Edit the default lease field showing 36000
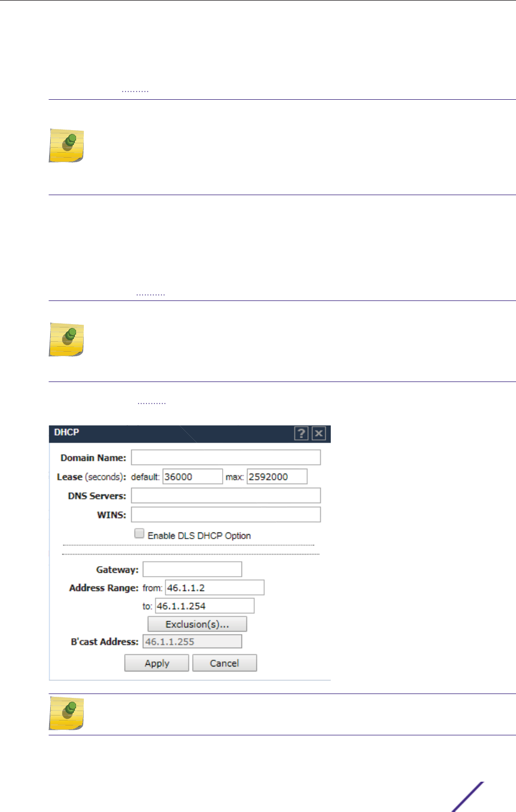Viewport: 516px width, 812px height. (x=193, y=476)
